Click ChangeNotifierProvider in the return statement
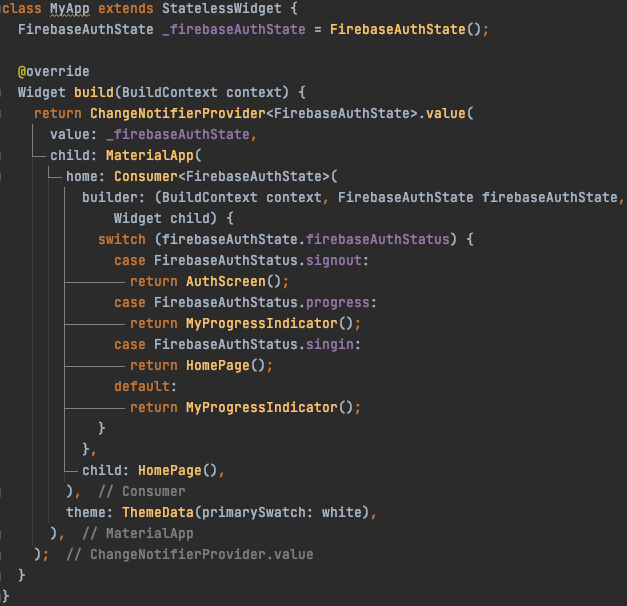The image size is (627, 606). pos(178,114)
